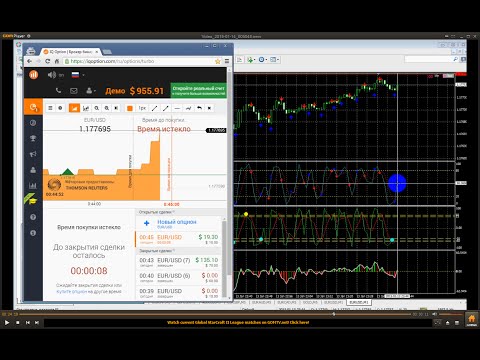Click the phone callback icon
This screenshot has height=360, width=480.
pos(58,91)
